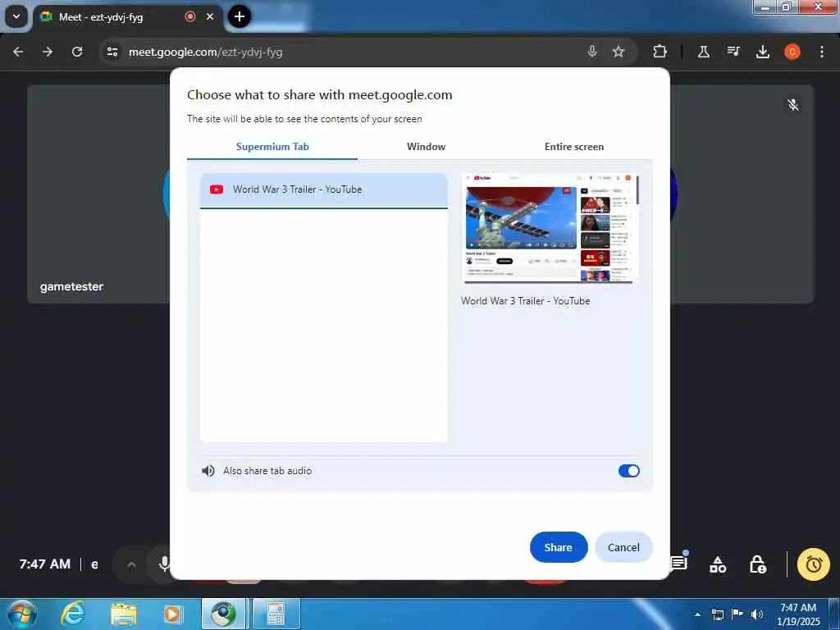This screenshot has height=630, width=840.
Task: Open the Windows Start menu
Action: [x=21, y=614]
